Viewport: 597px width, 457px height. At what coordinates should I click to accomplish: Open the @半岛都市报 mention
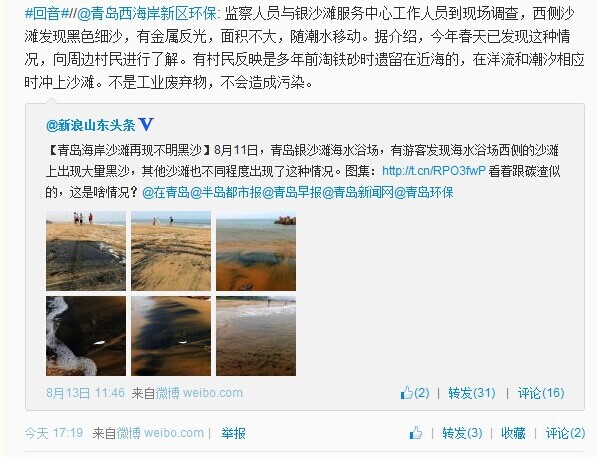[226, 192]
